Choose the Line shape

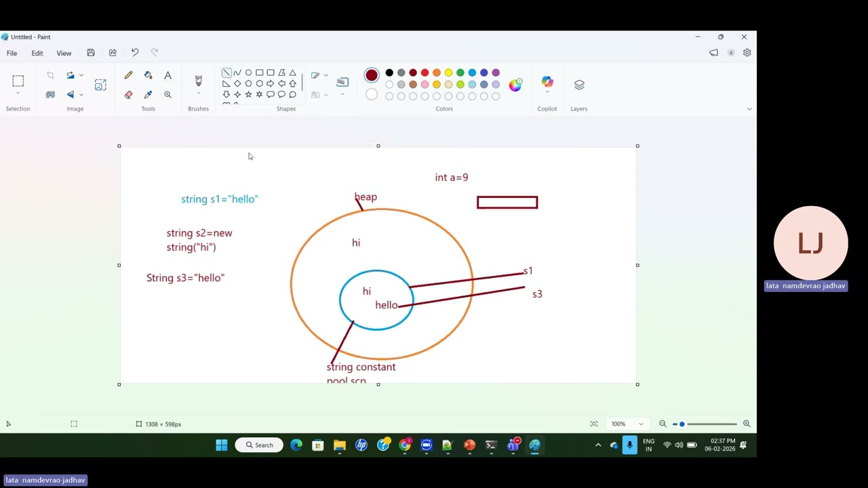click(x=226, y=73)
